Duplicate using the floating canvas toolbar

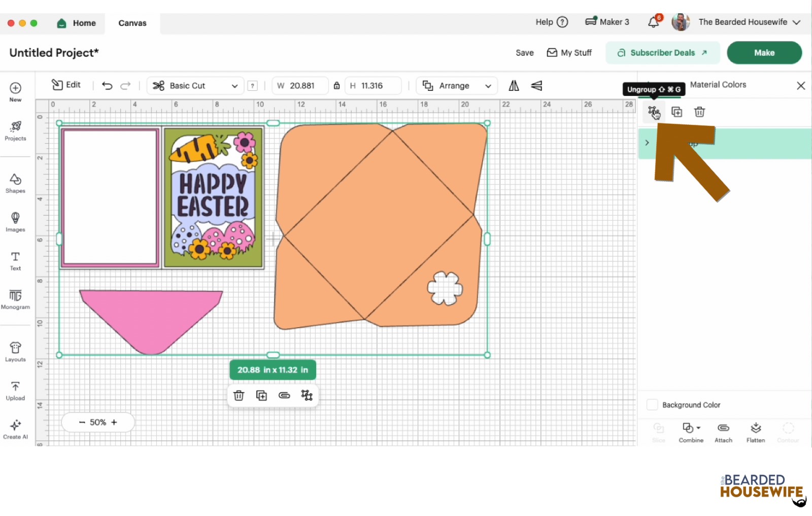pos(261,395)
